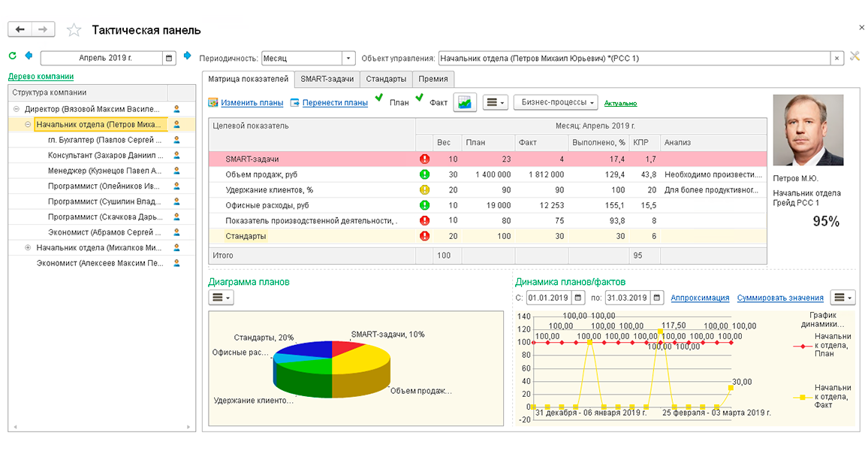Click the Аппроксимация link
The height and width of the screenshot is (454, 868).
[x=700, y=298]
